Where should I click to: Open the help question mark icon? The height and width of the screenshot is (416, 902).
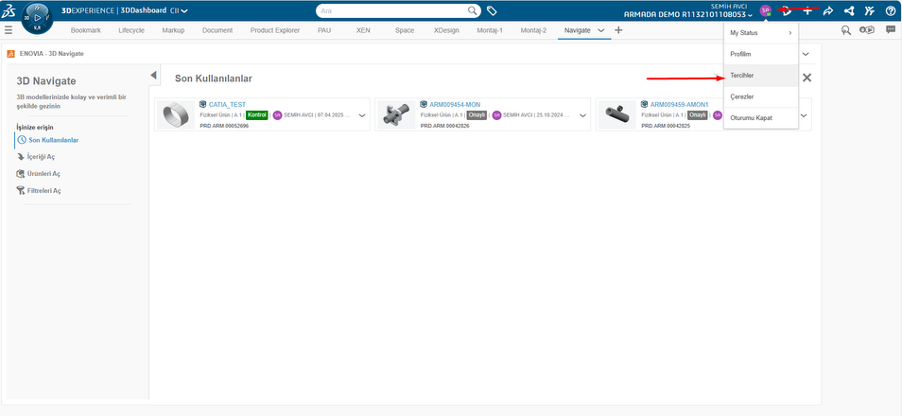(x=890, y=10)
